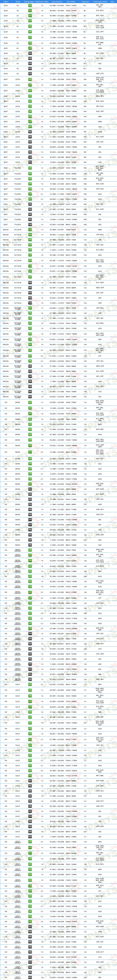Select the "Moc silnika" column header
This screenshot has width=117, height=980.
pos(71,1)
